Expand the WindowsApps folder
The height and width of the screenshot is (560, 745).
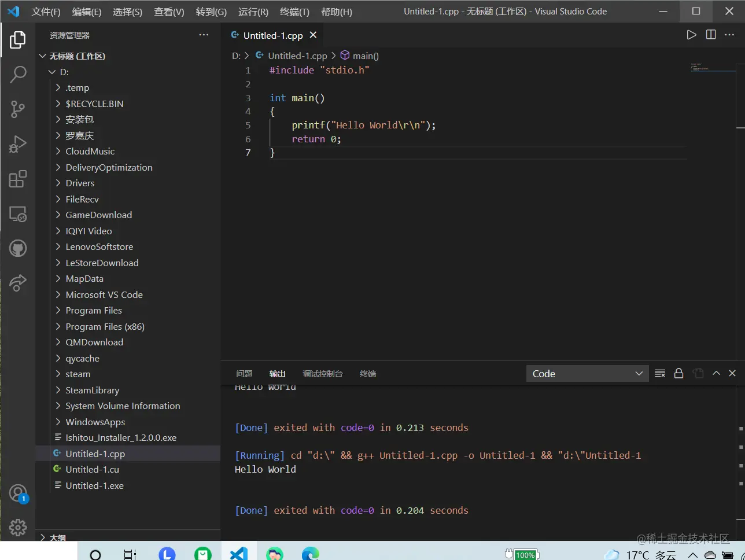(128, 422)
